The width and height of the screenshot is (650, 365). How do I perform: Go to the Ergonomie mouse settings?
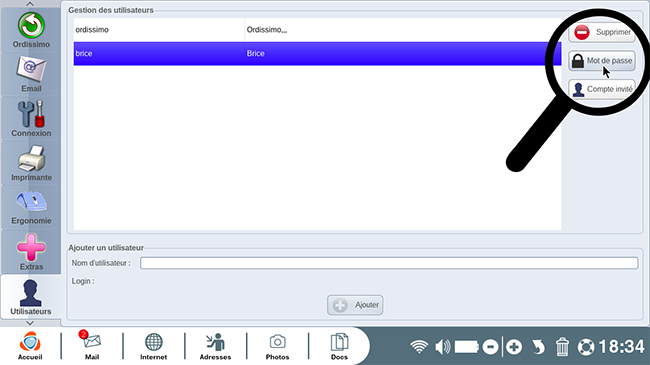pos(31,207)
